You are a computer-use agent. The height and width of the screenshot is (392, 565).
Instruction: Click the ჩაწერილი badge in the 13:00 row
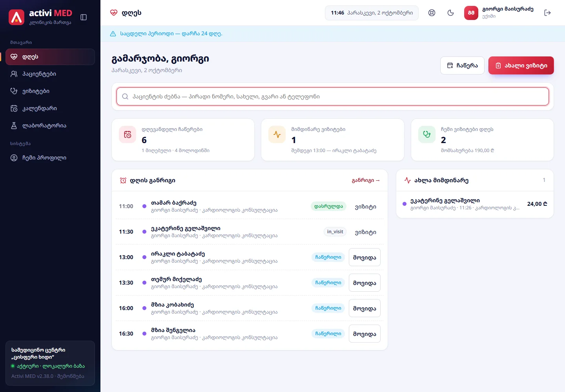pyautogui.click(x=328, y=257)
